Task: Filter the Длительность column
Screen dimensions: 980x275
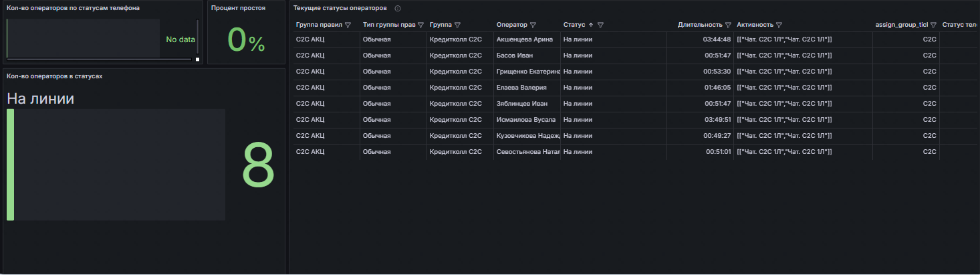Action: pyautogui.click(x=728, y=25)
